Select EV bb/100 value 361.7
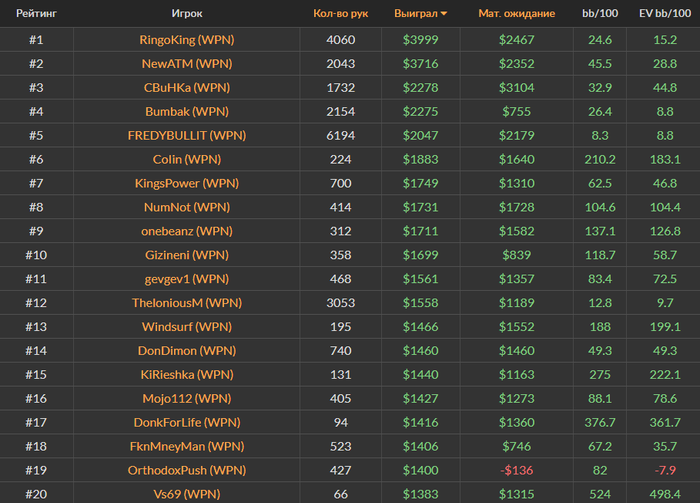The height and width of the screenshot is (503, 700). (665, 423)
